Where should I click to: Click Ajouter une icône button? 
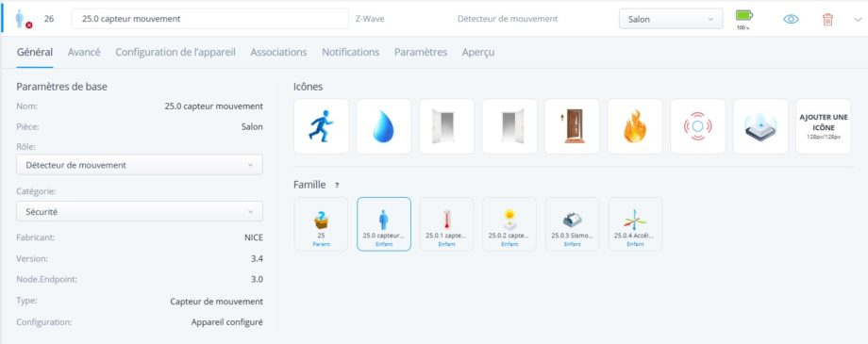click(823, 126)
